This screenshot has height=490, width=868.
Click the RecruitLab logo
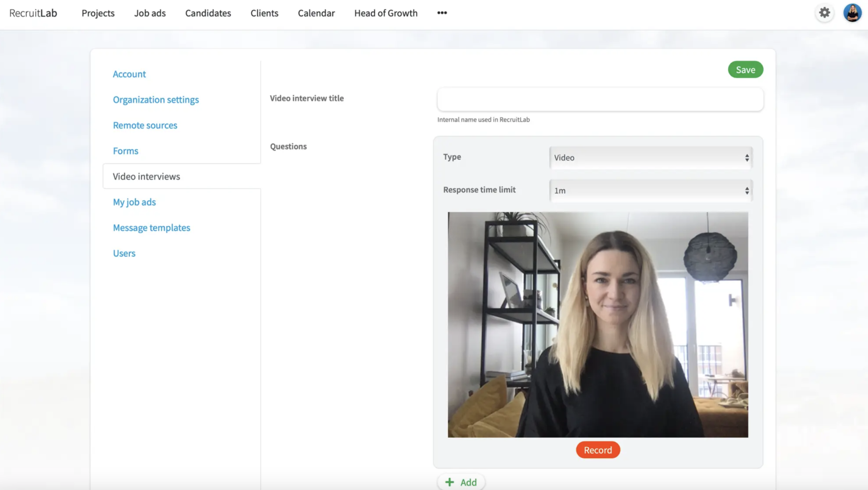pos(33,13)
